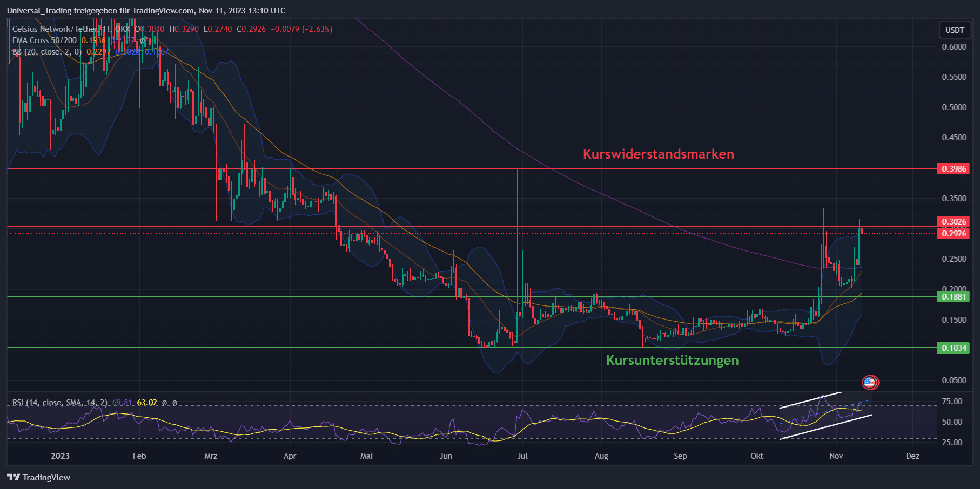Click the close value C0.2926
The width and height of the screenshot is (980, 489).
251,29
